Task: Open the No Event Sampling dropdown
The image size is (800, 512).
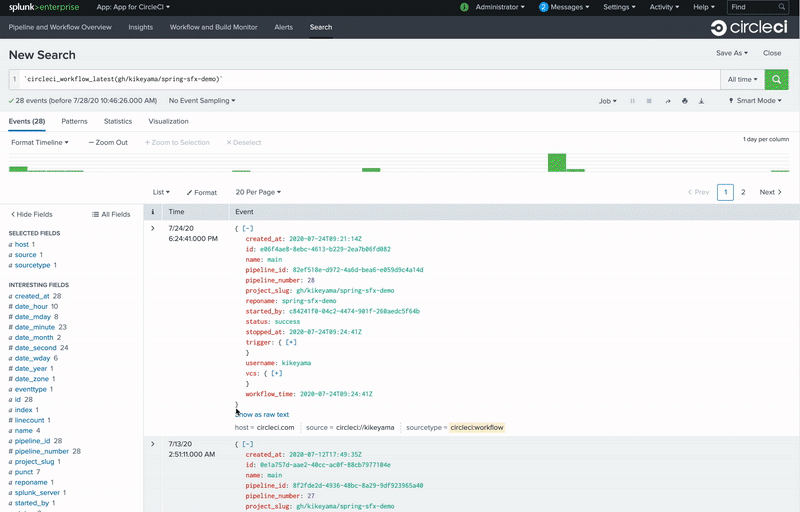Action: click(x=202, y=101)
